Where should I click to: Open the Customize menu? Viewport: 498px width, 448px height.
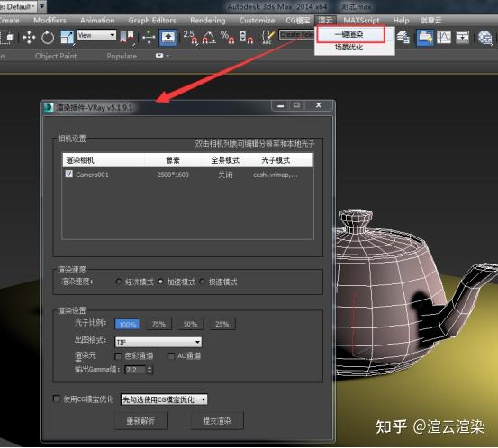click(257, 21)
